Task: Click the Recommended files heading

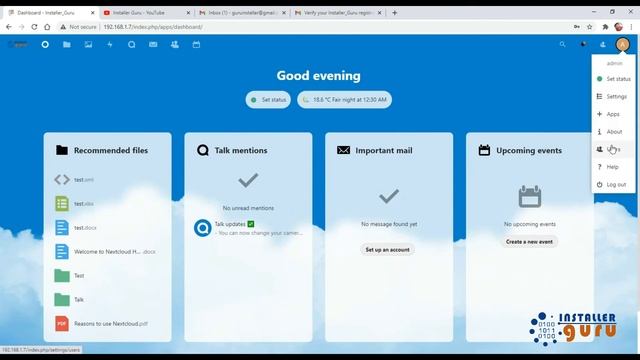Action: [x=111, y=150]
